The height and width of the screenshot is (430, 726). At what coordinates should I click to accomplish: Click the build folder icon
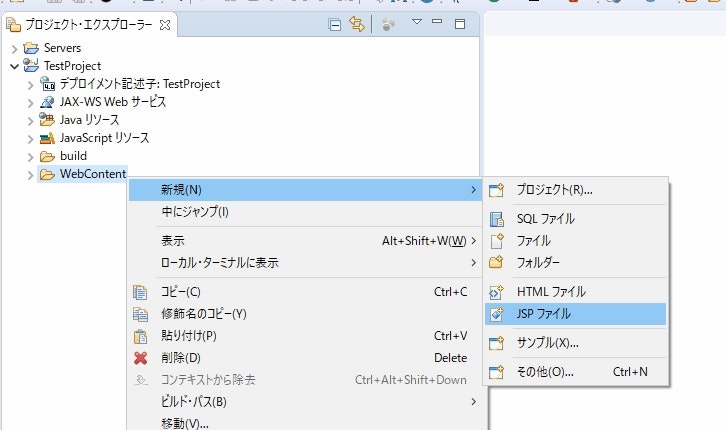(47, 156)
